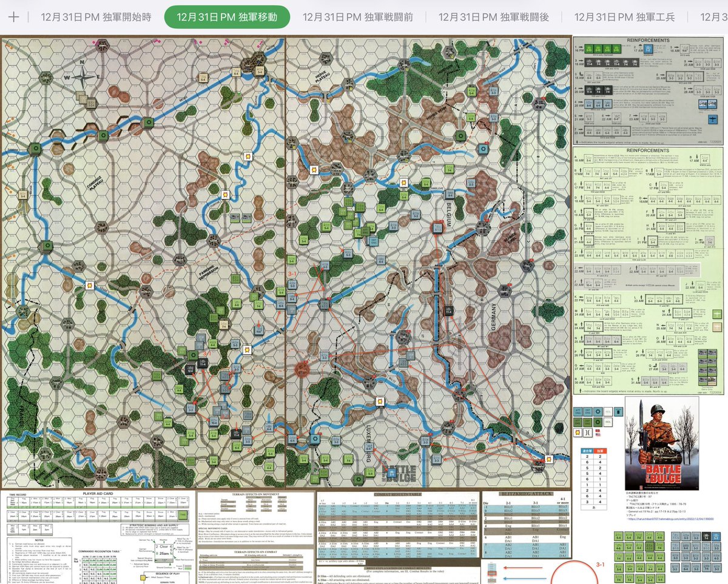Select the green DEF ENG marker in the legend
The height and width of the screenshot is (584, 728).
coord(588,422)
